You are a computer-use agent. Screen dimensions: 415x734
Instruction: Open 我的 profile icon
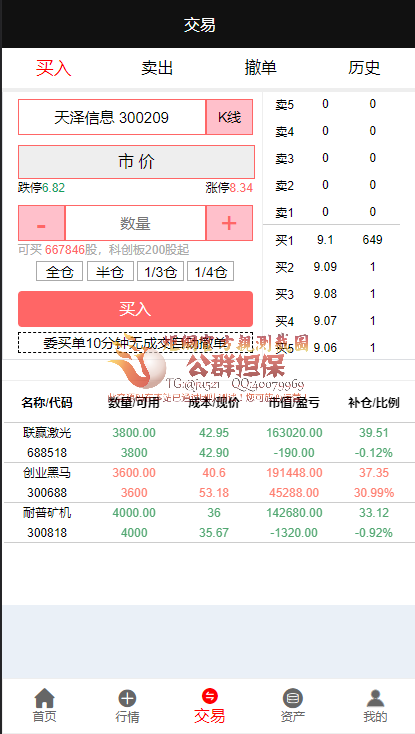[x=375, y=698]
